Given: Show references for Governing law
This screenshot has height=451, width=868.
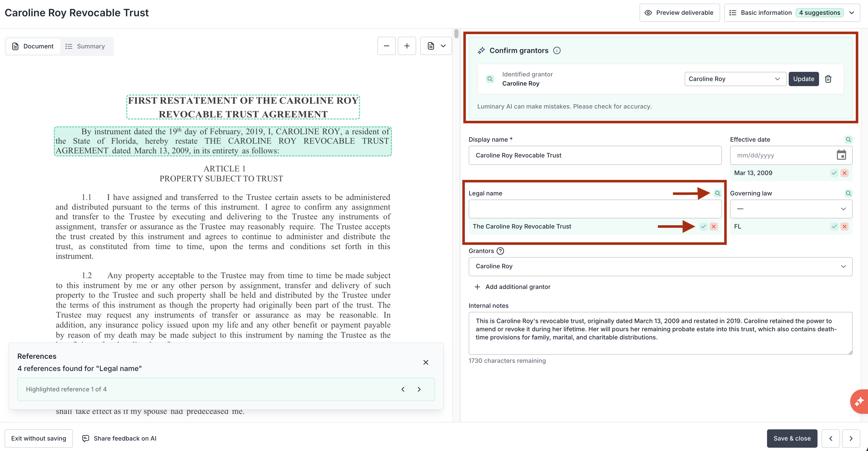Looking at the screenshot, I should [x=848, y=193].
